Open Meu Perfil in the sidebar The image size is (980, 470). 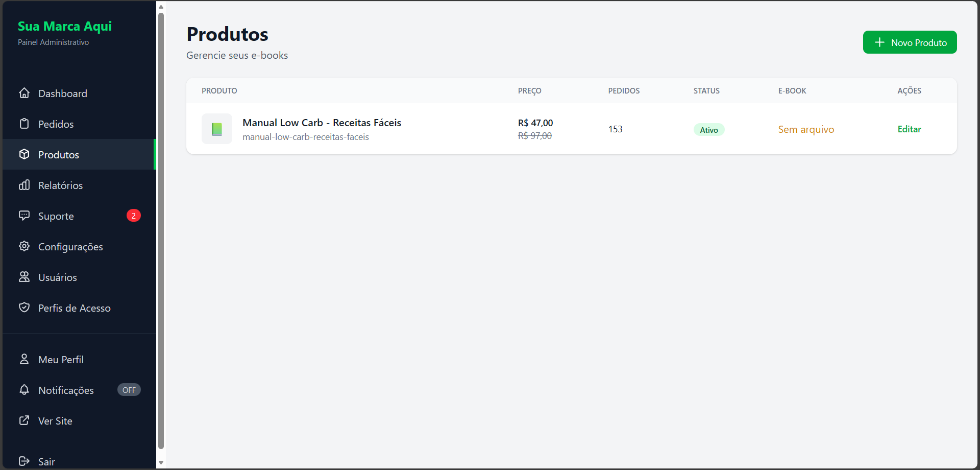(x=61, y=360)
